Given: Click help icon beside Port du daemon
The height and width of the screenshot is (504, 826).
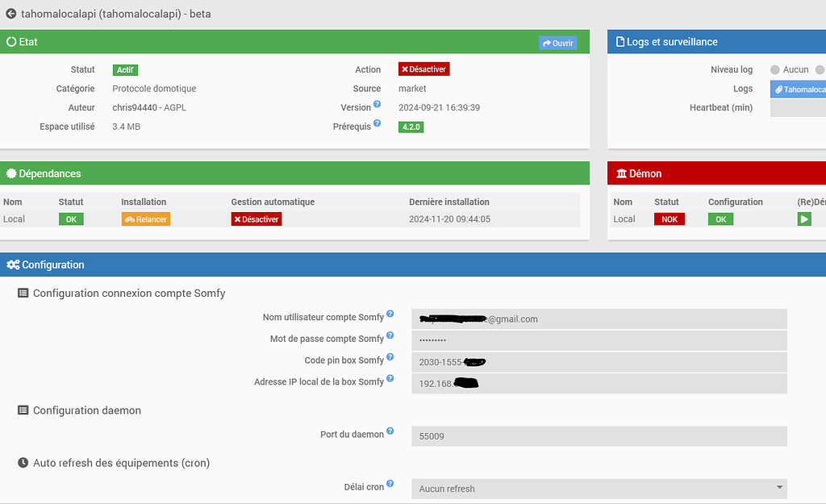Looking at the screenshot, I should 390,431.
